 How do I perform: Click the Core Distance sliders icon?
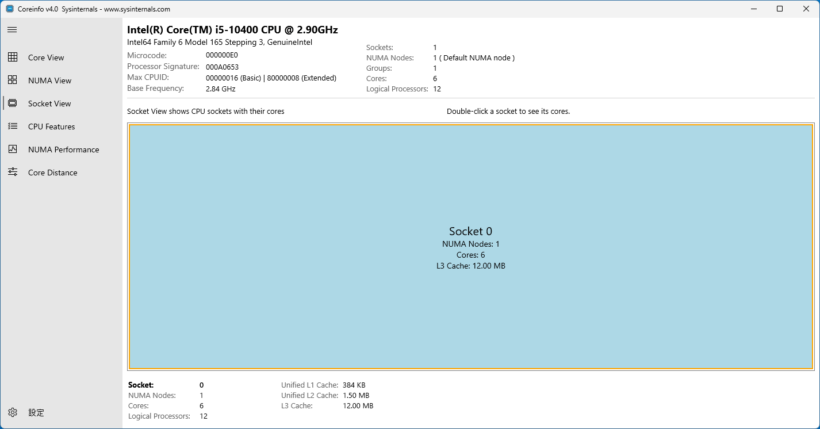click(x=13, y=172)
